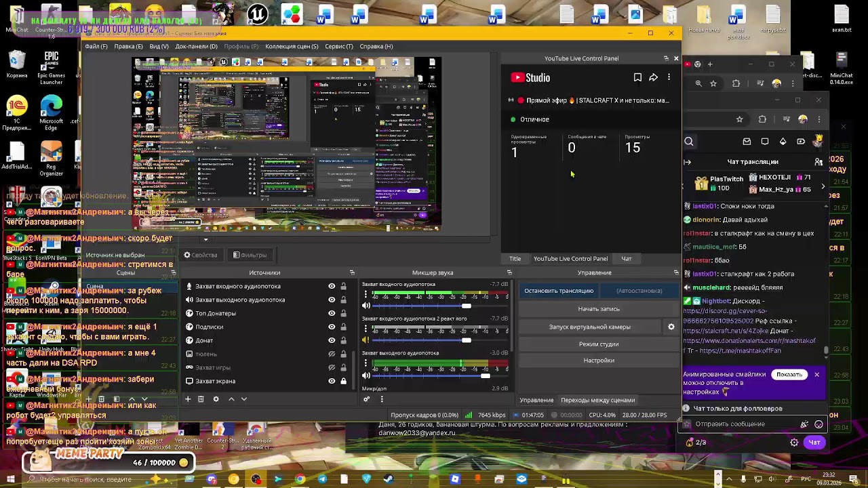
Task: Open Twitch chat settings gear
Action: tap(794, 443)
